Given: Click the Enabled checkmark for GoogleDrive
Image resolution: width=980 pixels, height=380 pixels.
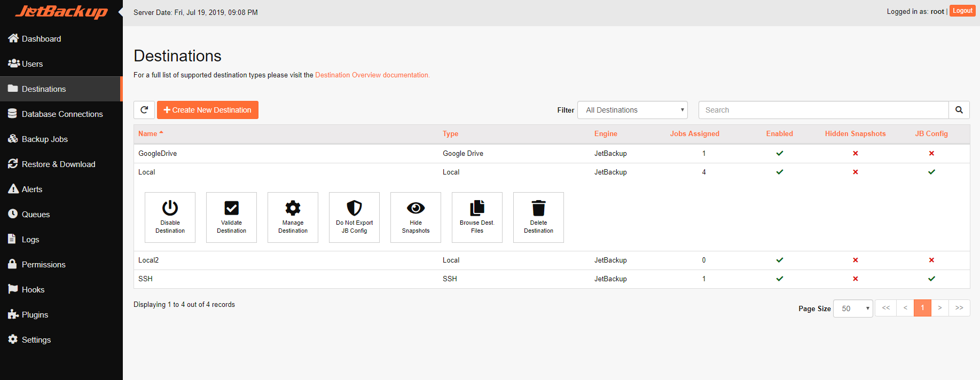Looking at the screenshot, I should pyautogui.click(x=780, y=153).
